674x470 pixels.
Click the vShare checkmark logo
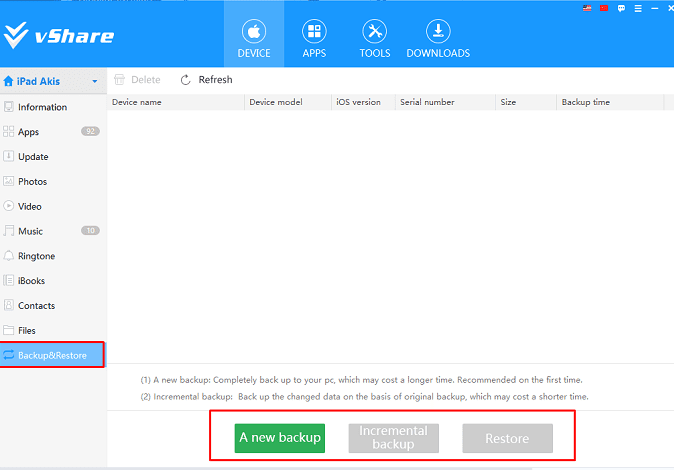tap(16, 35)
